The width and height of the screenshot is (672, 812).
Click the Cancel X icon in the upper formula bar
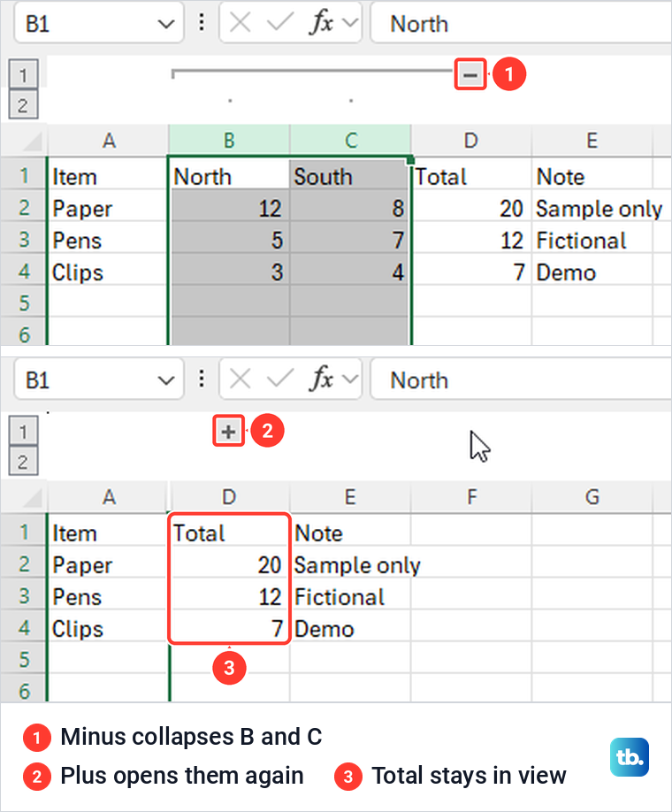[x=241, y=23]
